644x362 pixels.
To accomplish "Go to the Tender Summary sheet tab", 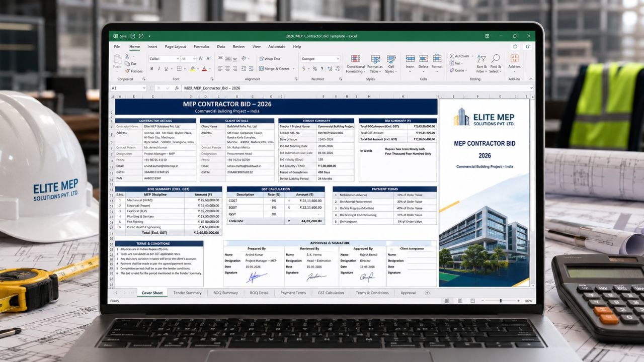I will (187, 293).
